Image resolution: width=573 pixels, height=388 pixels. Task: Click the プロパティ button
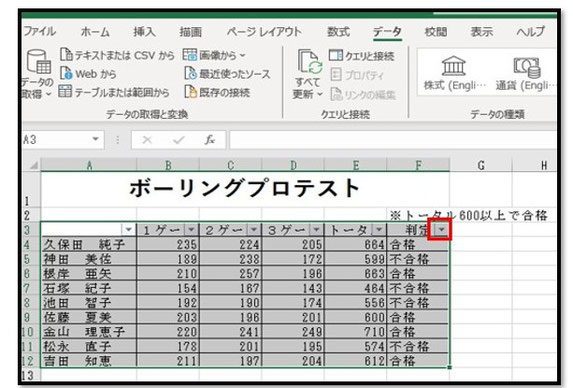[x=357, y=75]
